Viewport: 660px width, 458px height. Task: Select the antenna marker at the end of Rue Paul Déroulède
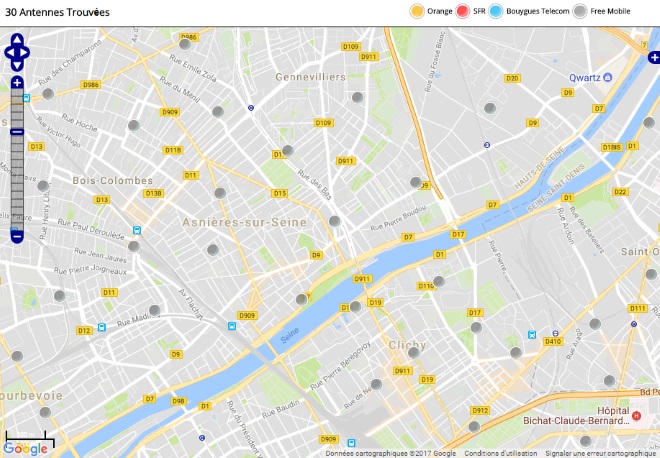[133, 246]
